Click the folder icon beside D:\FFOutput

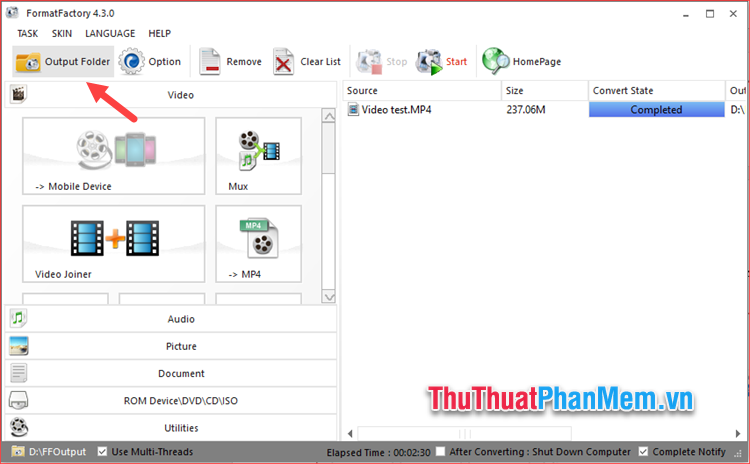pyautogui.click(x=18, y=452)
